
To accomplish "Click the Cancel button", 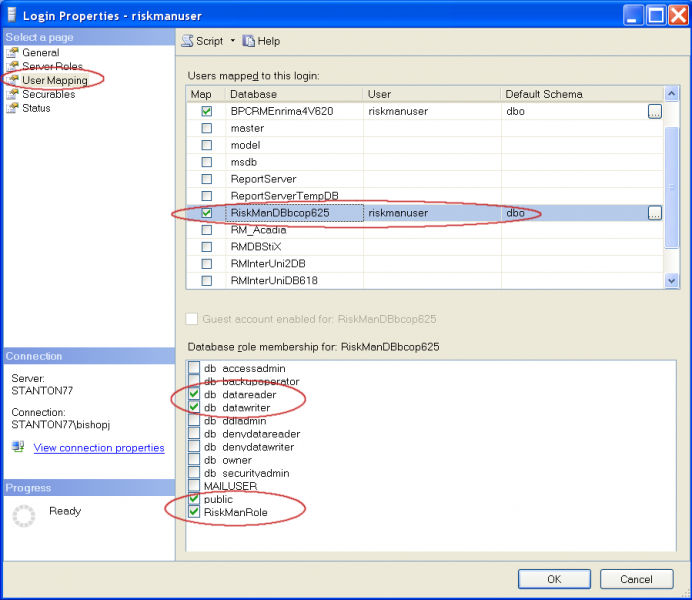I will pyautogui.click(x=636, y=579).
